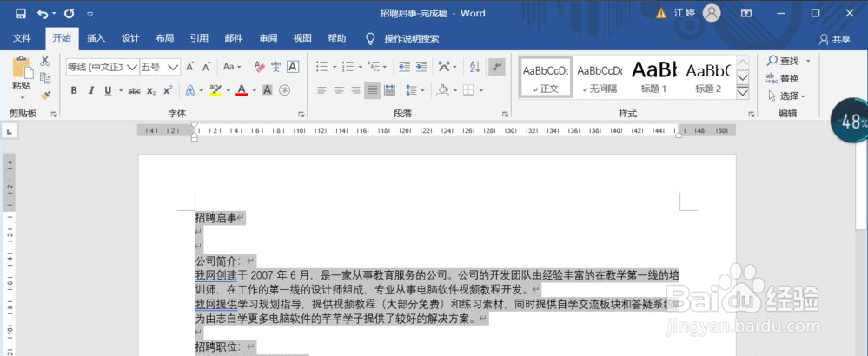The width and height of the screenshot is (868, 356).
Task: Sort text with the A-Z icon
Action: point(474,67)
